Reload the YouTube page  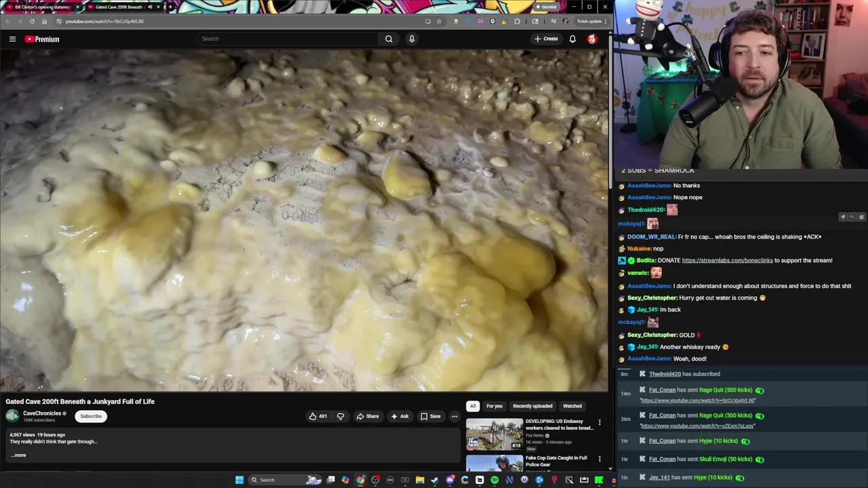(x=32, y=21)
